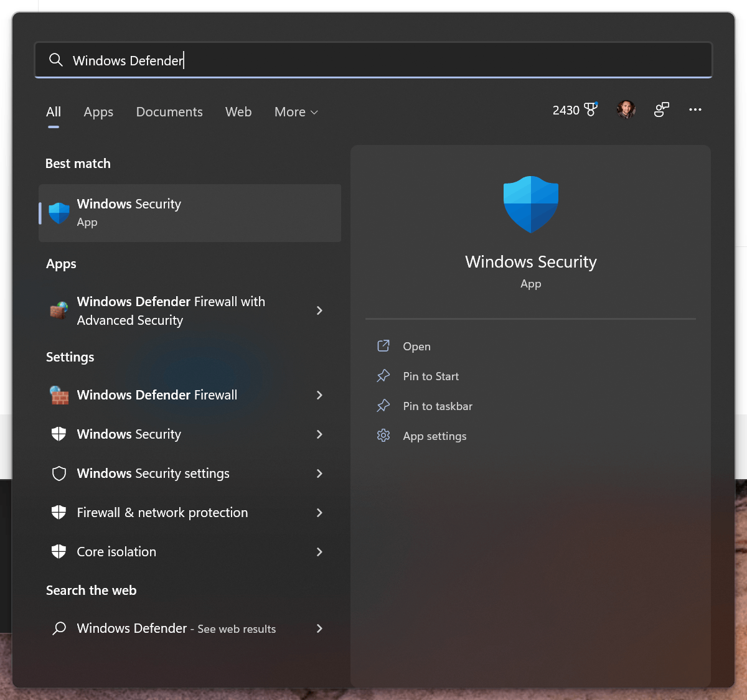
Task: Expand chevron for Core isolation
Action: [319, 552]
